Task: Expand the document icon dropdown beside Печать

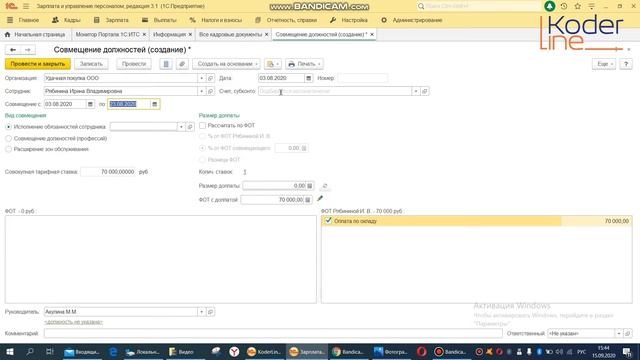Action: 273,64
